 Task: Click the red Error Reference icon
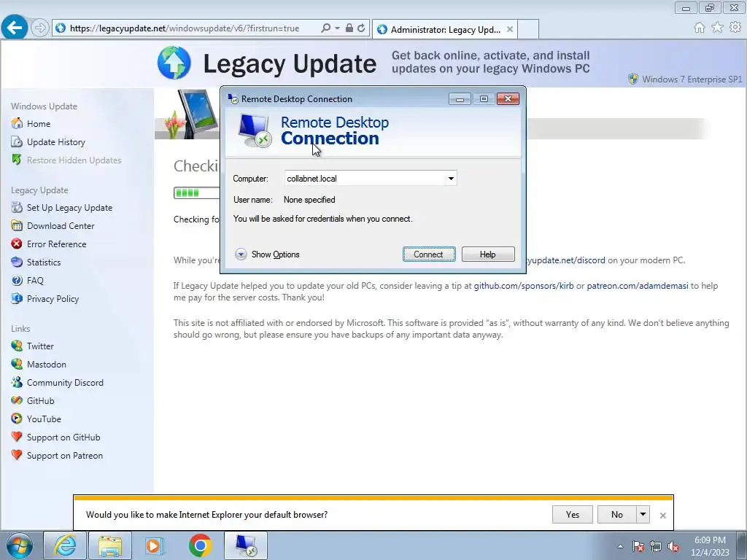tap(17, 244)
